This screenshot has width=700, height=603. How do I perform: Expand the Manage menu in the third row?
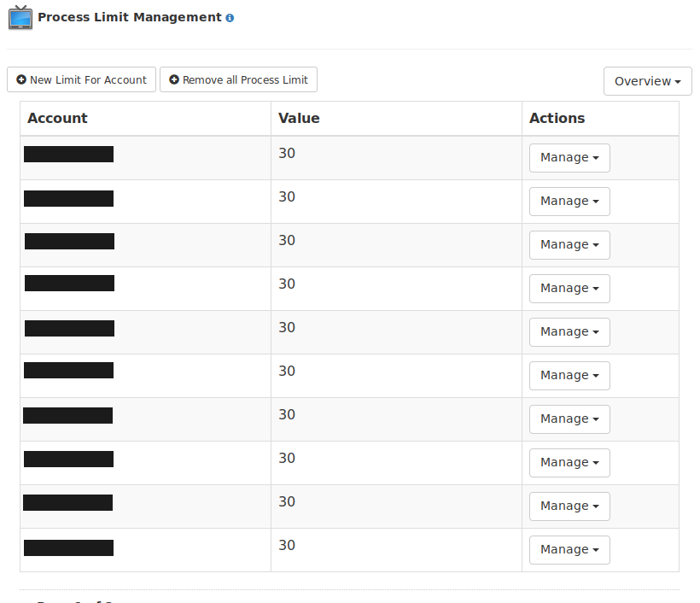(569, 245)
